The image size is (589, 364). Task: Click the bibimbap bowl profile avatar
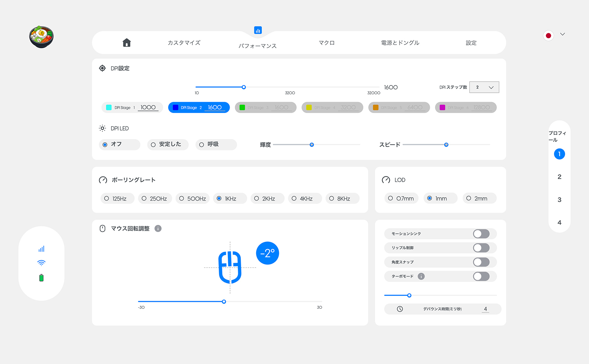41,37
